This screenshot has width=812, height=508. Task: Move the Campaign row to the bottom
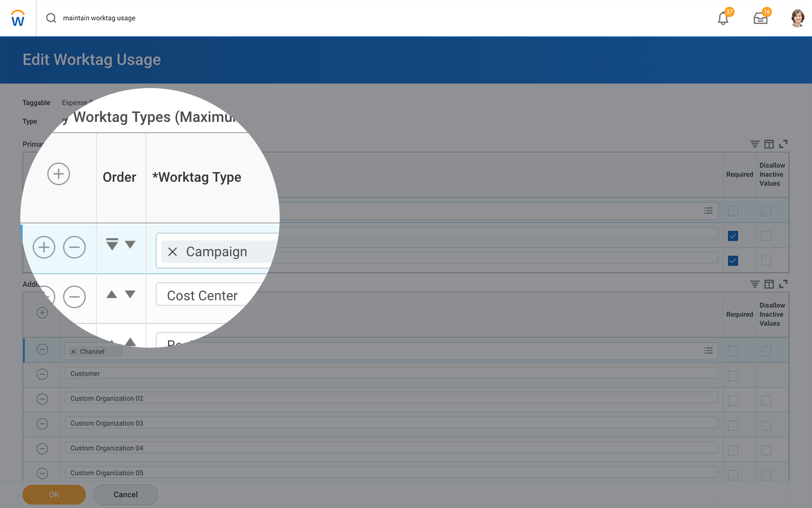[112, 244]
